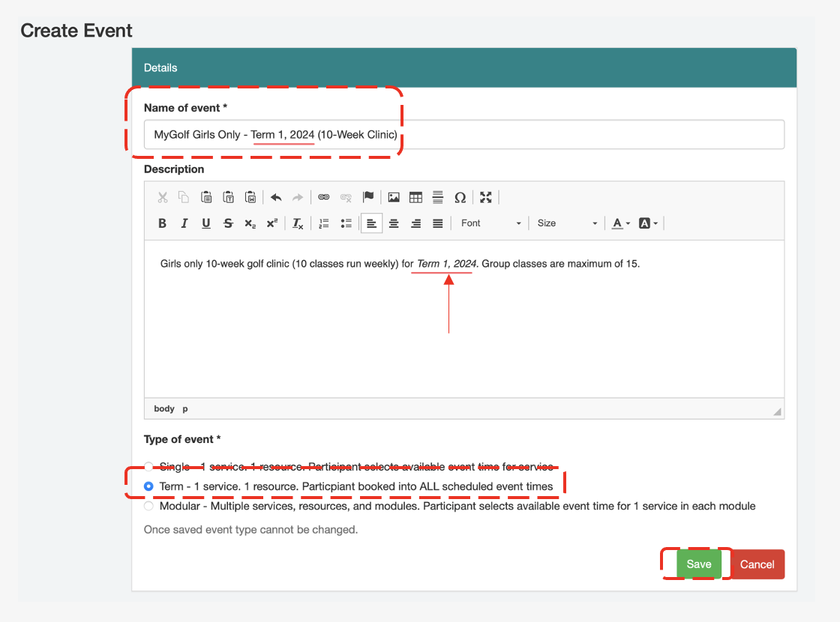Insert horizontal line icon
Image resolution: width=840 pixels, height=622 pixels.
click(438, 198)
